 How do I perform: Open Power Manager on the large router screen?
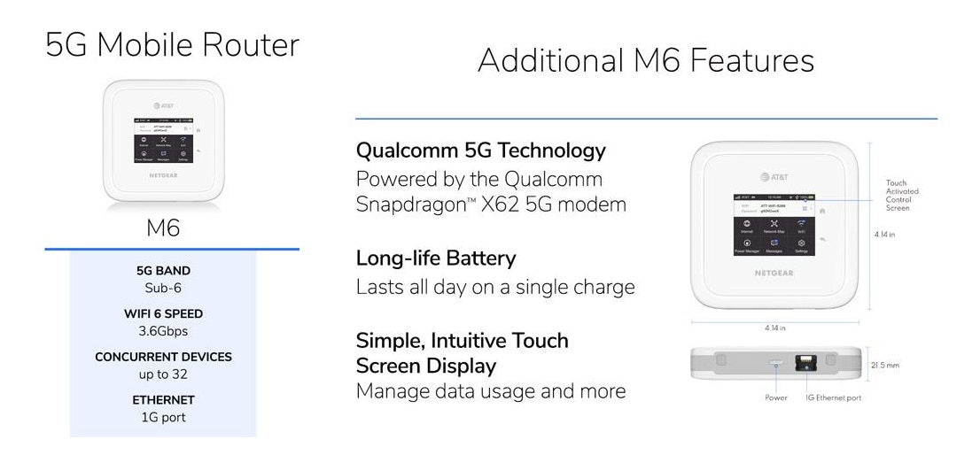pyautogui.click(x=747, y=243)
